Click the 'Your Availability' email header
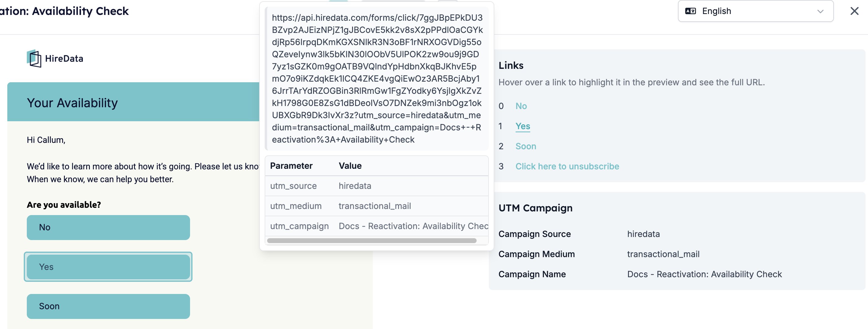 click(72, 102)
